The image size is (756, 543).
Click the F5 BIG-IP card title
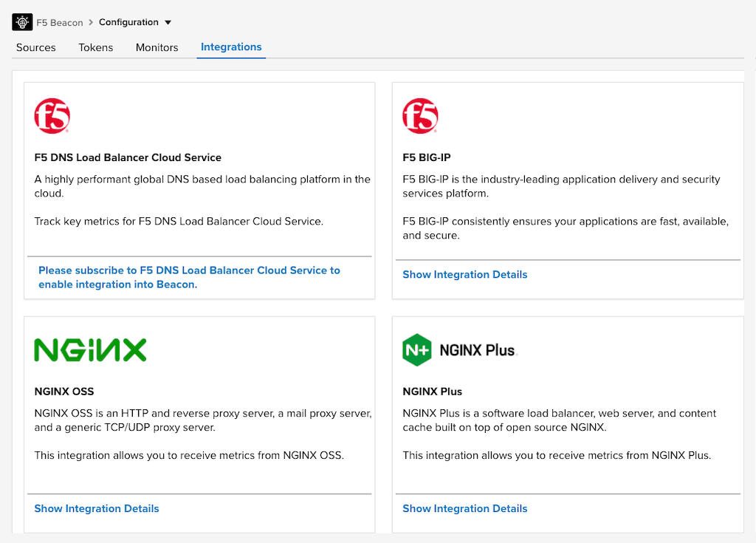[x=427, y=157]
